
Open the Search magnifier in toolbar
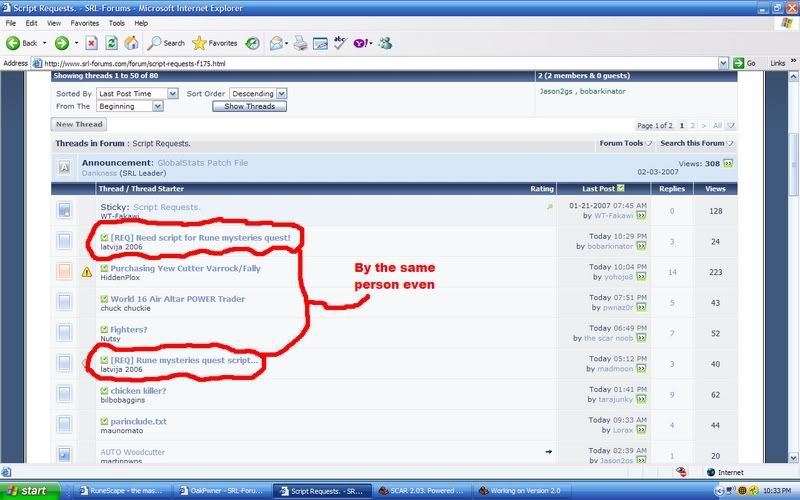tap(166, 43)
